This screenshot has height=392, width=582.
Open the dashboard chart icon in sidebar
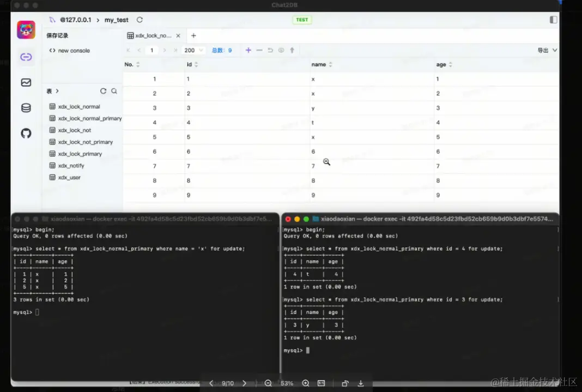tap(26, 82)
